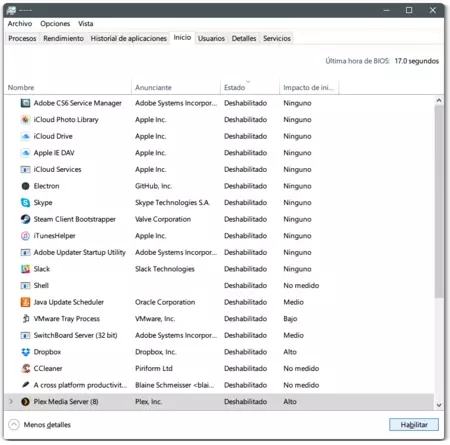
Task: Select the iCloud Photo Library icon
Action: (25, 120)
